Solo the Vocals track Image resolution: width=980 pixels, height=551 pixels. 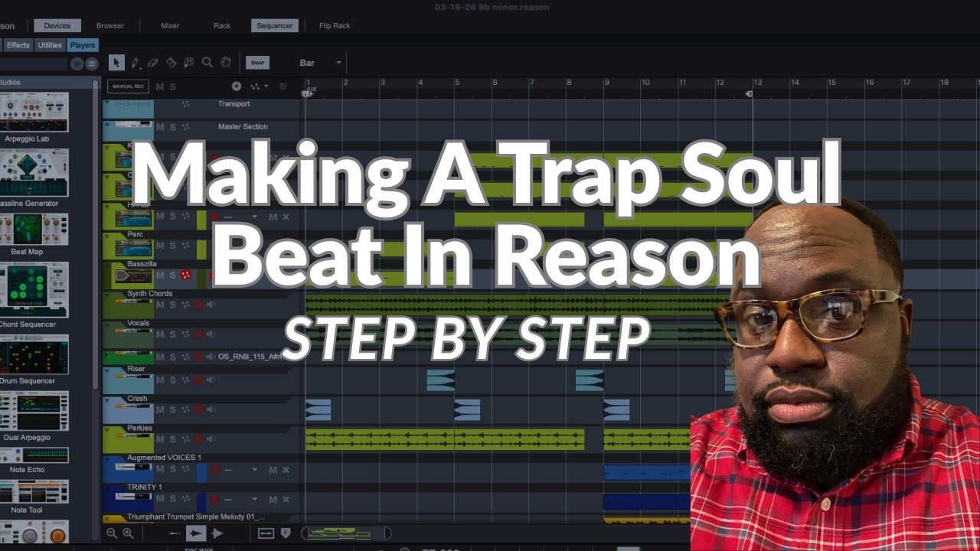[172, 334]
